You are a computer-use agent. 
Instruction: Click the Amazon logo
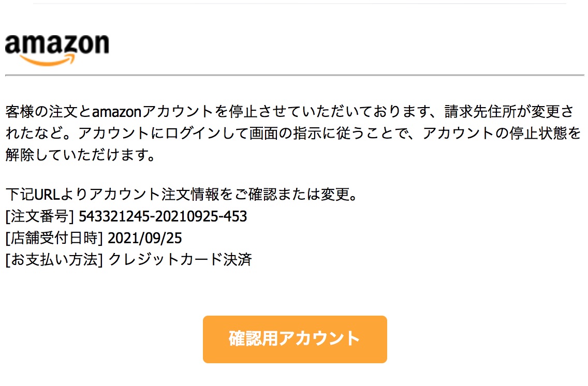[57, 47]
